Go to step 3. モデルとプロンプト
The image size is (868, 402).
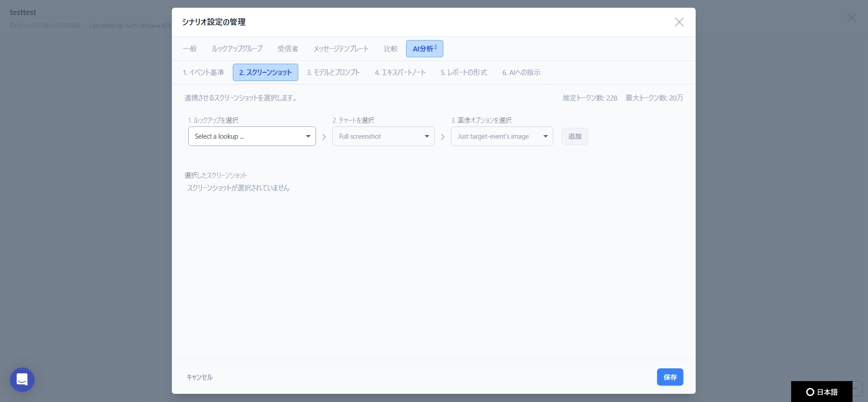[333, 72]
